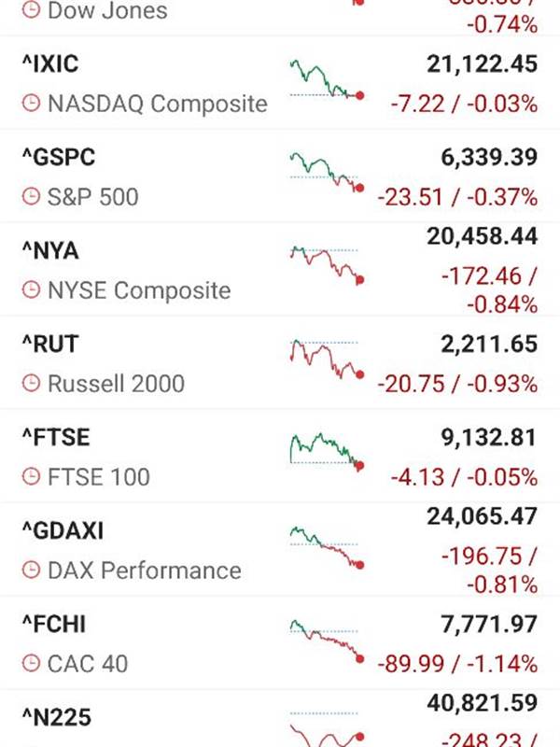Tap the clock icon beside Russell 2000
The height and width of the screenshot is (747, 560).
pos(32,383)
